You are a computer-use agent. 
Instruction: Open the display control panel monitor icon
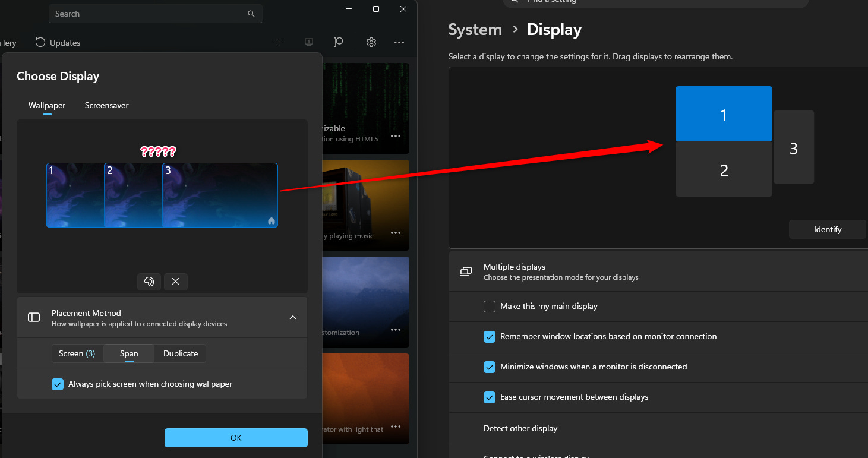click(x=309, y=42)
